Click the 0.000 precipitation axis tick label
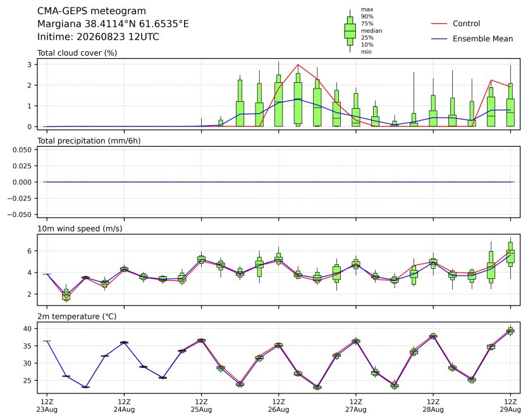 (x=22, y=182)
